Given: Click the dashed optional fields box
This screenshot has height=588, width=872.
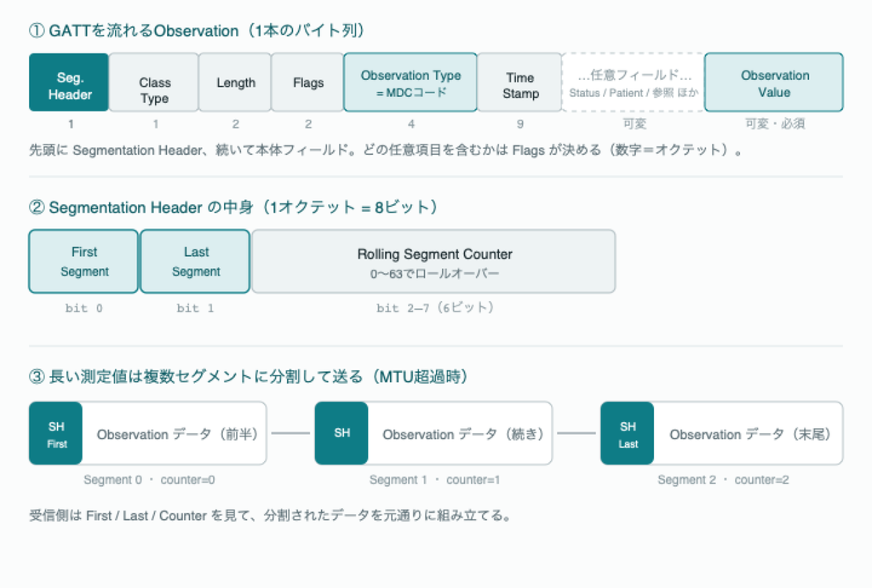Looking at the screenshot, I should tap(634, 83).
